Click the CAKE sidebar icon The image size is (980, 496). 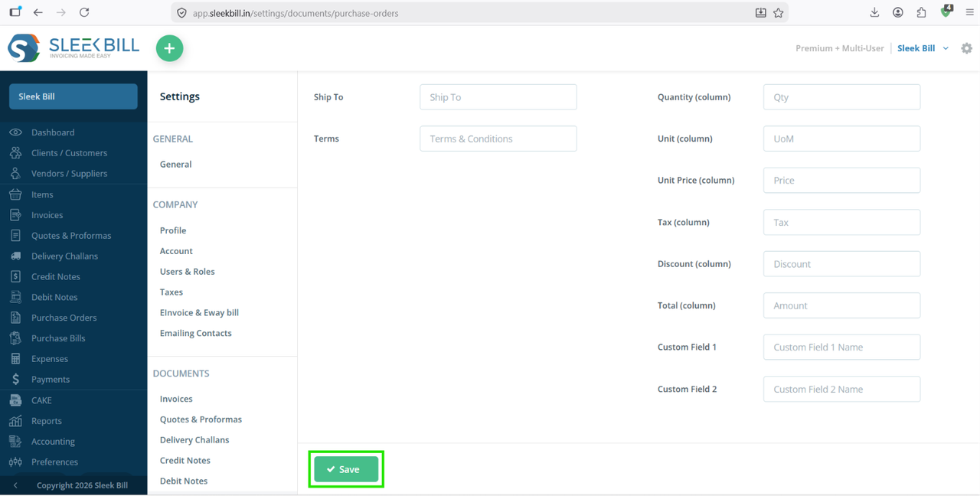click(15, 400)
